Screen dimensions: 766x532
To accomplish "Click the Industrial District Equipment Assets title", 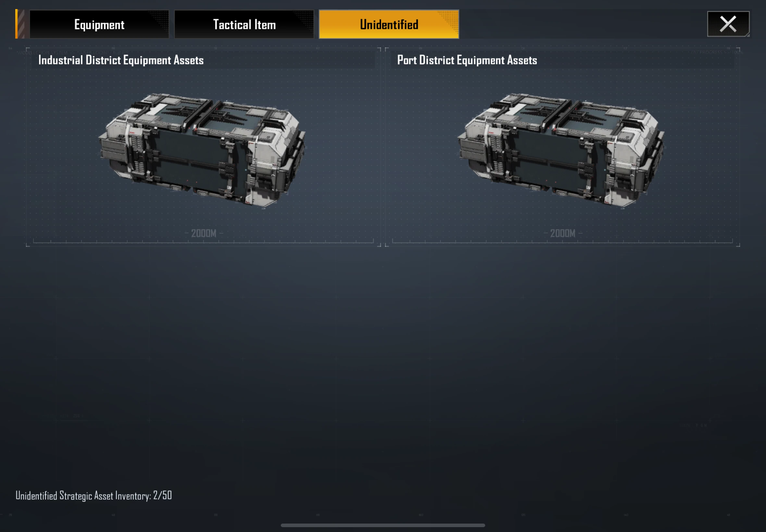I will (x=121, y=60).
